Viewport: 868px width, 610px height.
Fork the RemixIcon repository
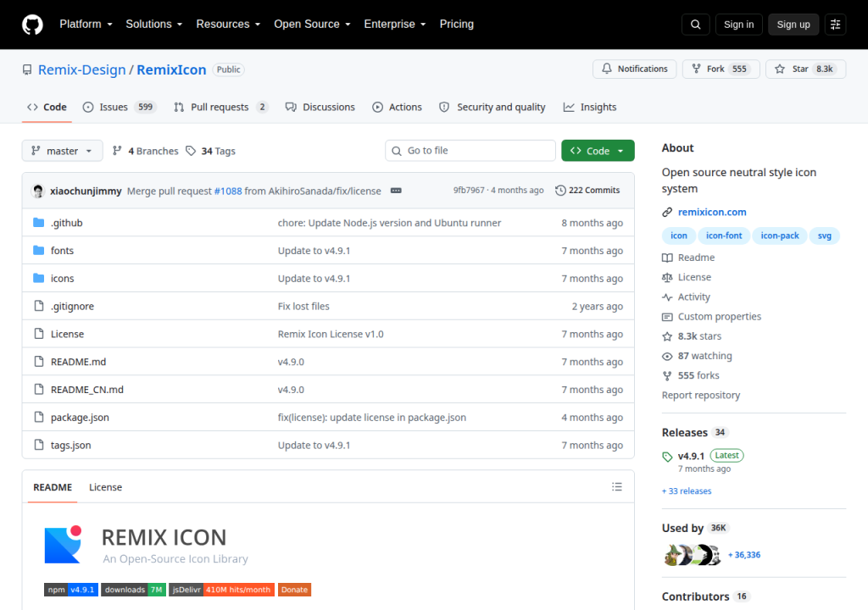[x=721, y=69]
